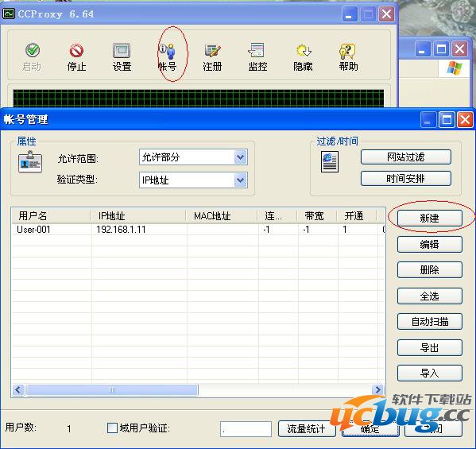This screenshot has width=476, height=449.
Task: Click the green traffic graph in CCProxy
Action: click(199, 98)
